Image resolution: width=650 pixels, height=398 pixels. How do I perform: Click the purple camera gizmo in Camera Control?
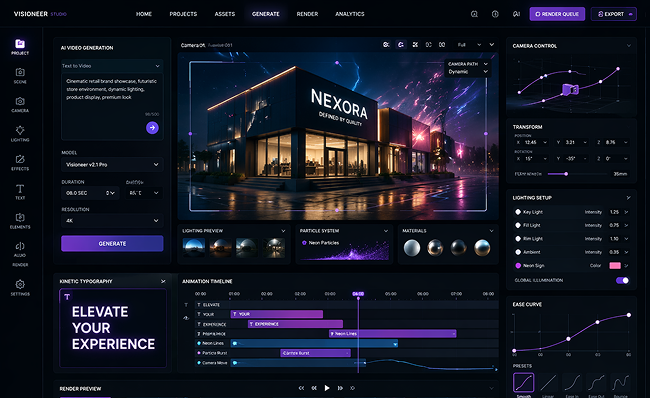[x=570, y=89]
